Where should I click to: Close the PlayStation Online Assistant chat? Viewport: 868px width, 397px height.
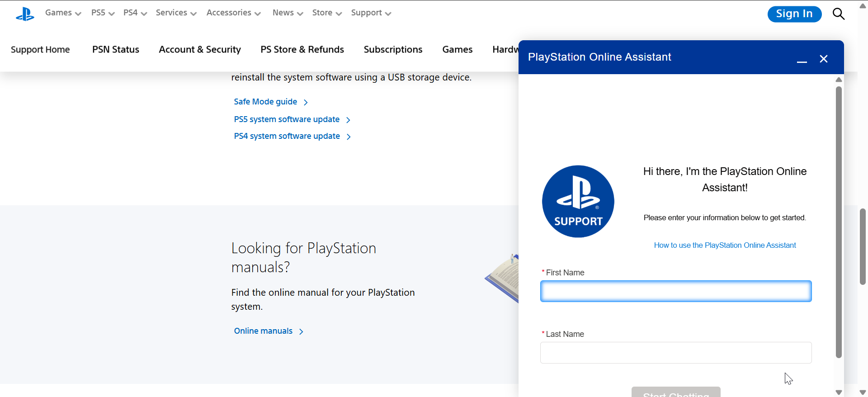pyautogui.click(x=823, y=59)
